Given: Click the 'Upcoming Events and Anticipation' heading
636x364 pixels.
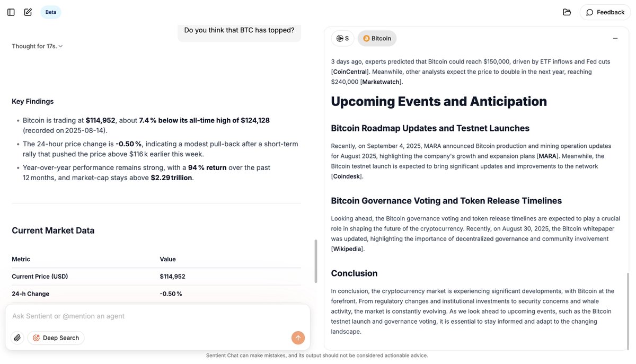Looking at the screenshot, I should pyautogui.click(x=439, y=101).
